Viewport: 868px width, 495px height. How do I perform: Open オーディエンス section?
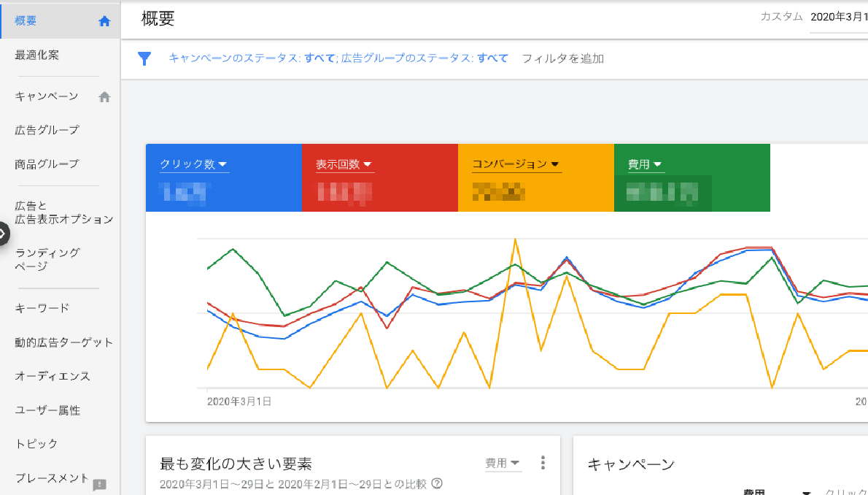pyautogui.click(x=53, y=377)
